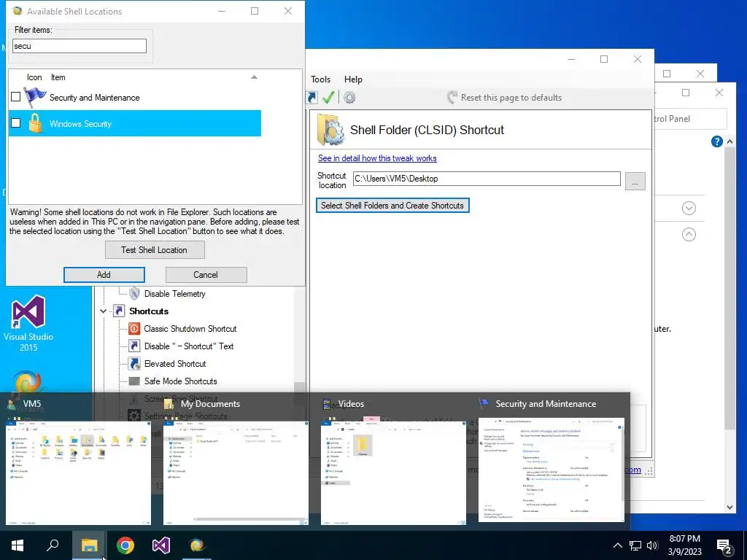Image resolution: width=747 pixels, height=560 pixels.
Task: Switch to the My Documents window preview
Action: coord(236,472)
